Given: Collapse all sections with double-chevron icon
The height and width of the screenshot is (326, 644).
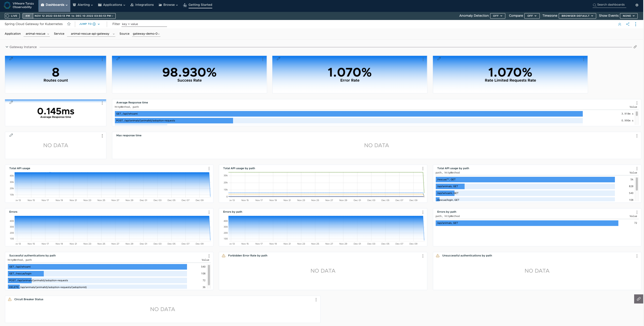Looking at the screenshot, I should pos(620,24).
